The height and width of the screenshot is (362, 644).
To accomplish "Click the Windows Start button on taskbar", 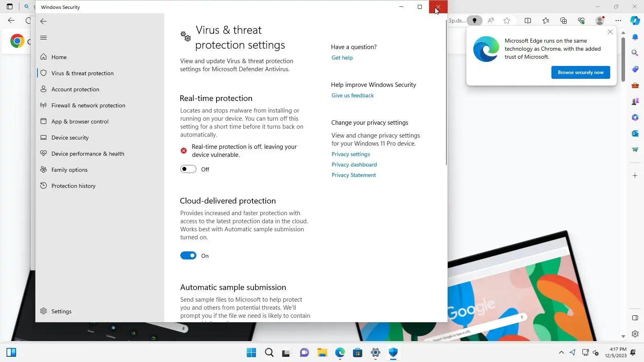I will (x=251, y=353).
